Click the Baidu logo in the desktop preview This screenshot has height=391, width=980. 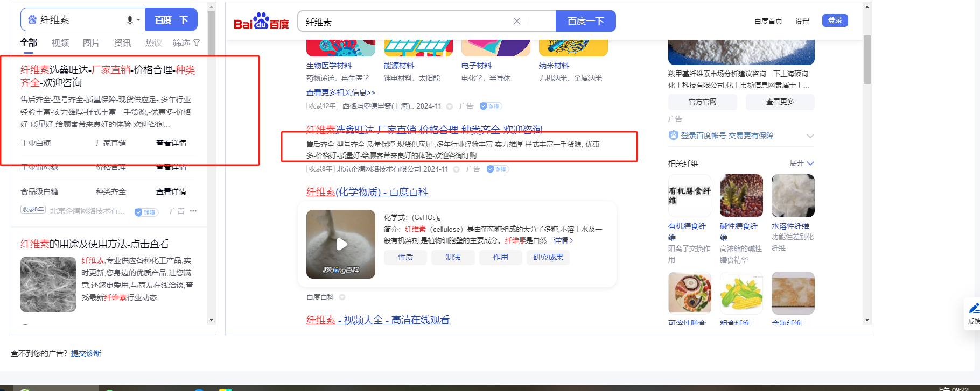[x=261, y=22]
